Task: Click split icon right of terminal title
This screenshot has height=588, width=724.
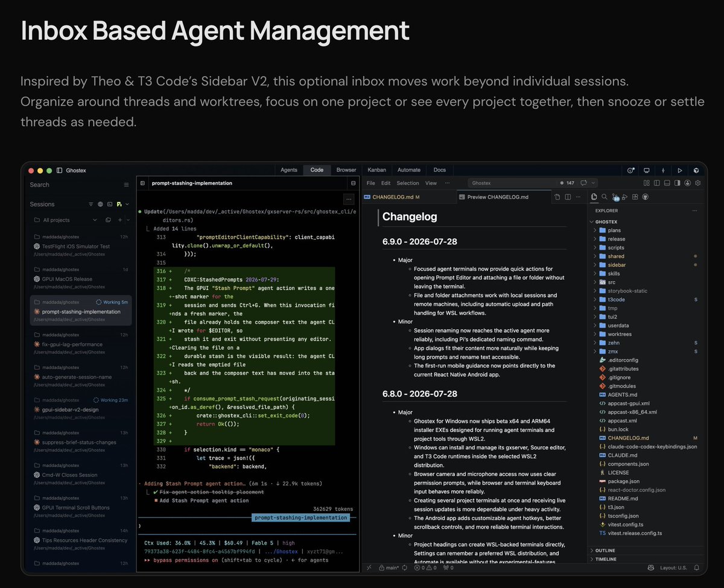Action: (353, 183)
